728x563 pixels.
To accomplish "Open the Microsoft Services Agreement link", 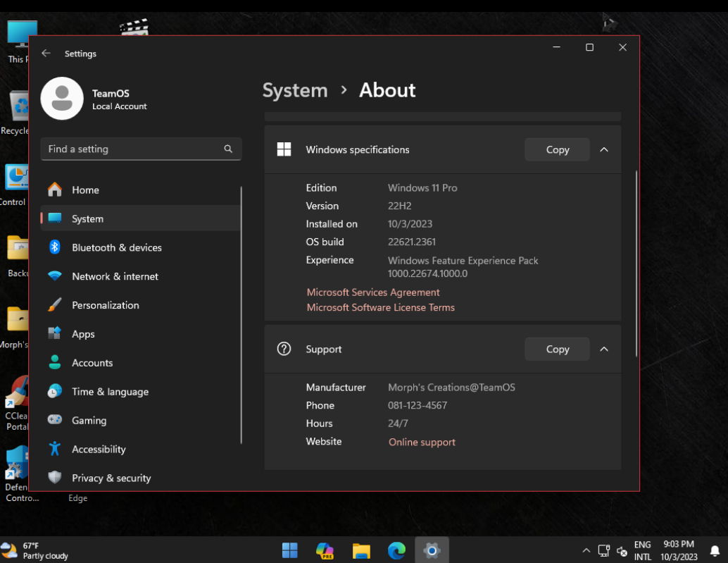I will pyautogui.click(x=373, y=292).
